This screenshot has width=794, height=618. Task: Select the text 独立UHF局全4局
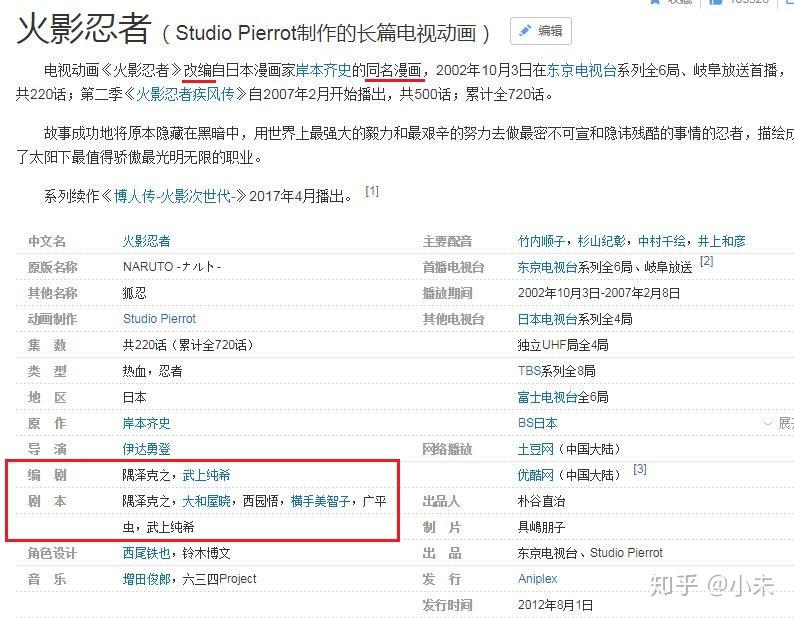click(x=563, y=345)
